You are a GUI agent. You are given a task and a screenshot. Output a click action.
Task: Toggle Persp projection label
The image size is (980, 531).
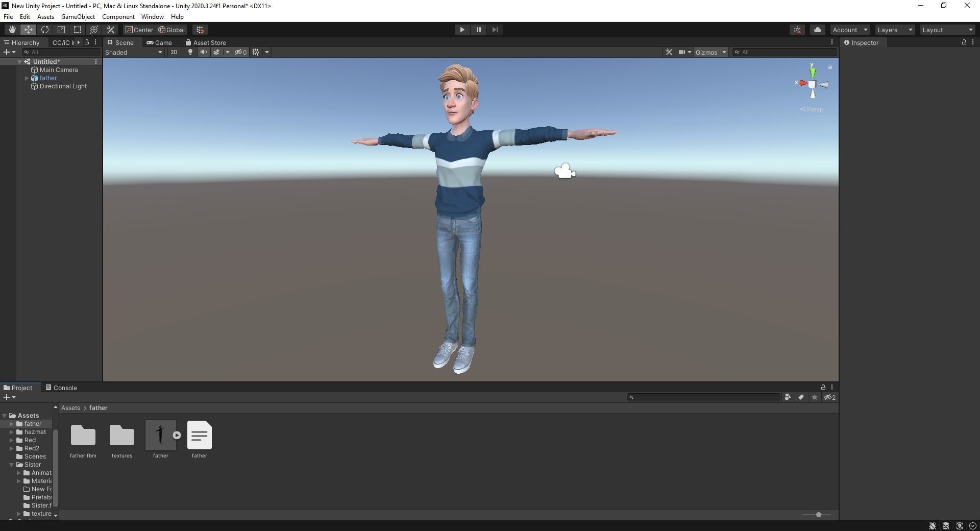pyautogui.click(x=812, y=109)
